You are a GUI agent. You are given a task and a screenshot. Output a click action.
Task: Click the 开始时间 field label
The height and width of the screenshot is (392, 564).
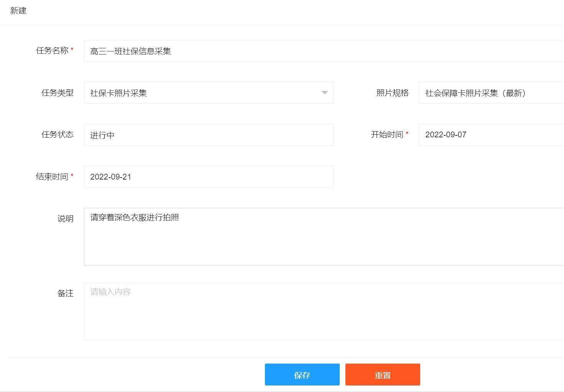click(x=387, y=135)
